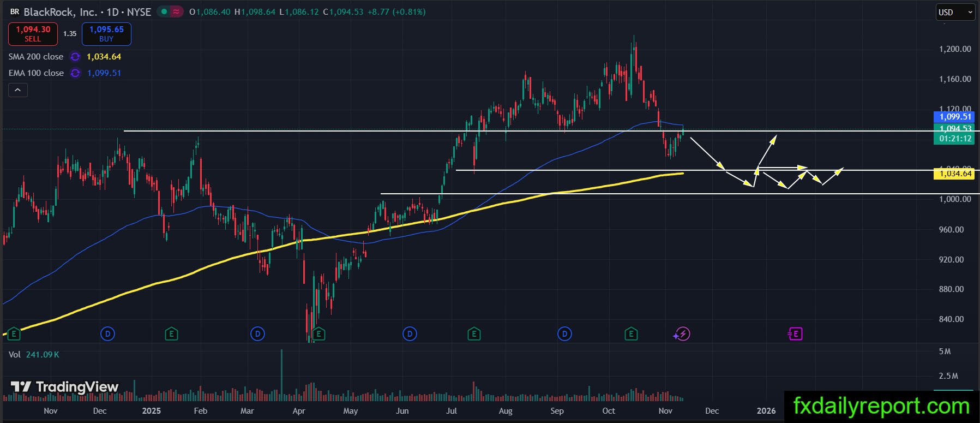Click the blue EMA value 1,099.51 in the legend
This screenshot has width=980, height=423.
pos(104,73)
